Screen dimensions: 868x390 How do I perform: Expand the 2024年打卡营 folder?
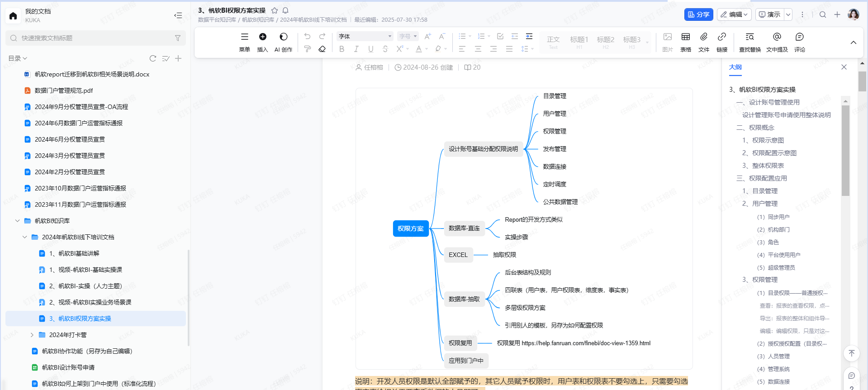[32, 335]
